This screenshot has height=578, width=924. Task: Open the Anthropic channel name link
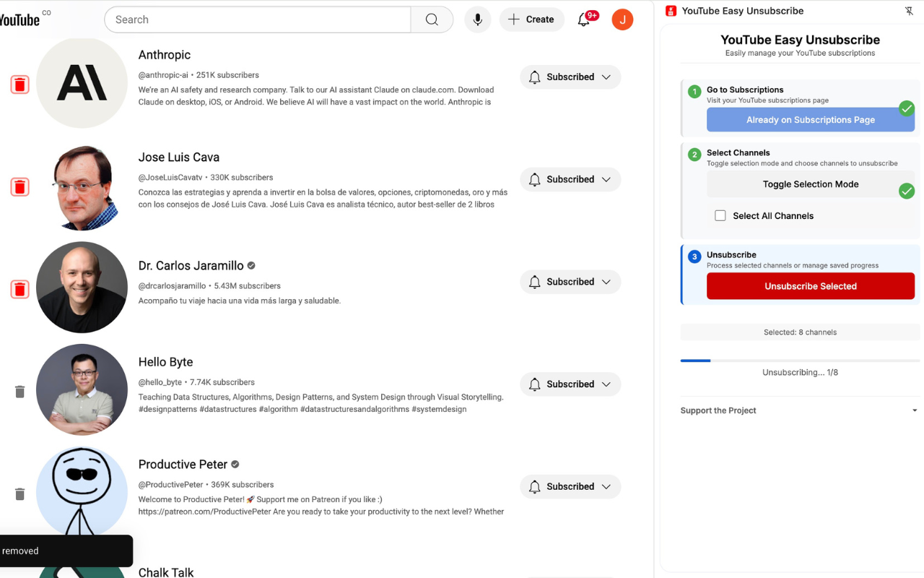[165, 55]
